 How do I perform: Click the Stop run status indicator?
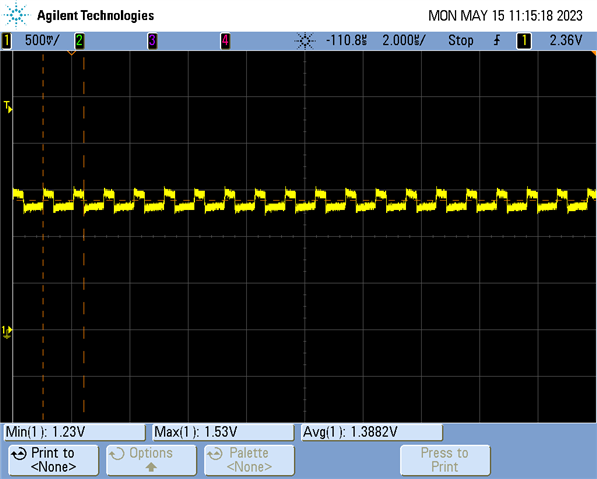461,40
